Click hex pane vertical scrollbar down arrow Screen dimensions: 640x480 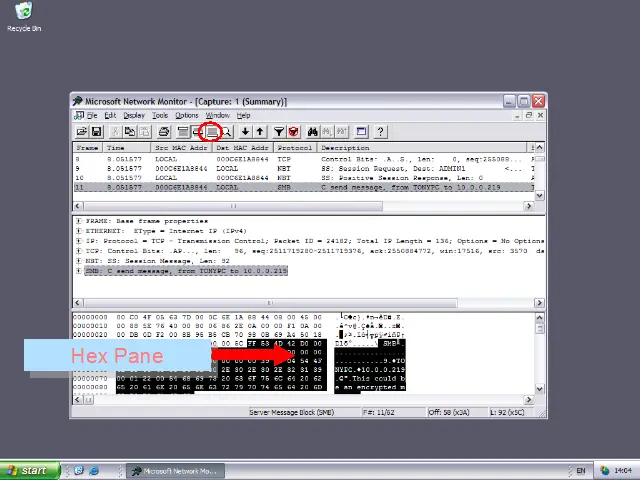point(540,389)
